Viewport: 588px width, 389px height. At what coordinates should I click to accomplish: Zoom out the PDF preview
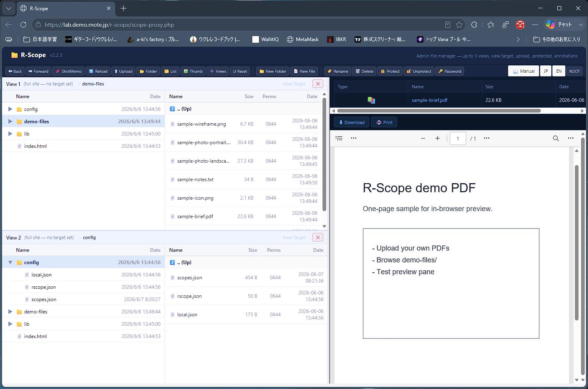click(423, 138)
